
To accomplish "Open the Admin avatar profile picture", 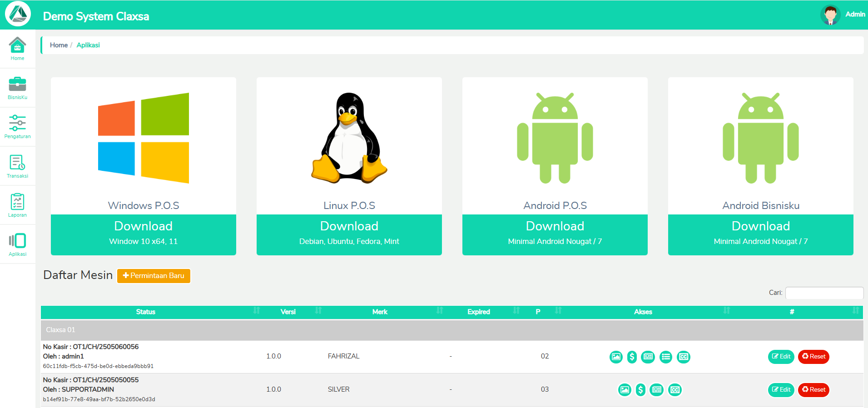I will pyautogui.click(x=830, y=15).
